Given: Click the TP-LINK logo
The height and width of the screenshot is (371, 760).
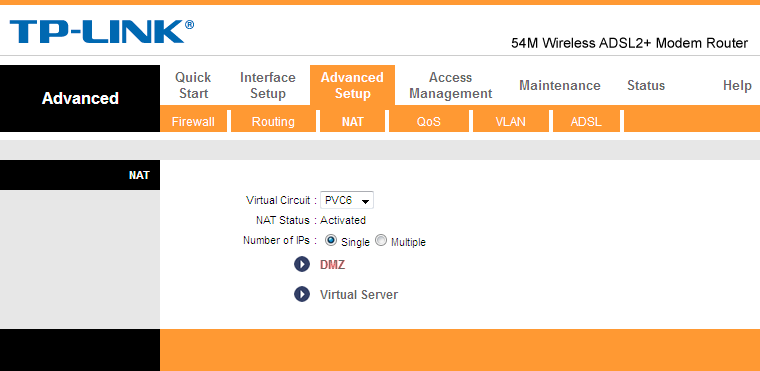Looking at the screenshot, I should [x=102, y=32].
